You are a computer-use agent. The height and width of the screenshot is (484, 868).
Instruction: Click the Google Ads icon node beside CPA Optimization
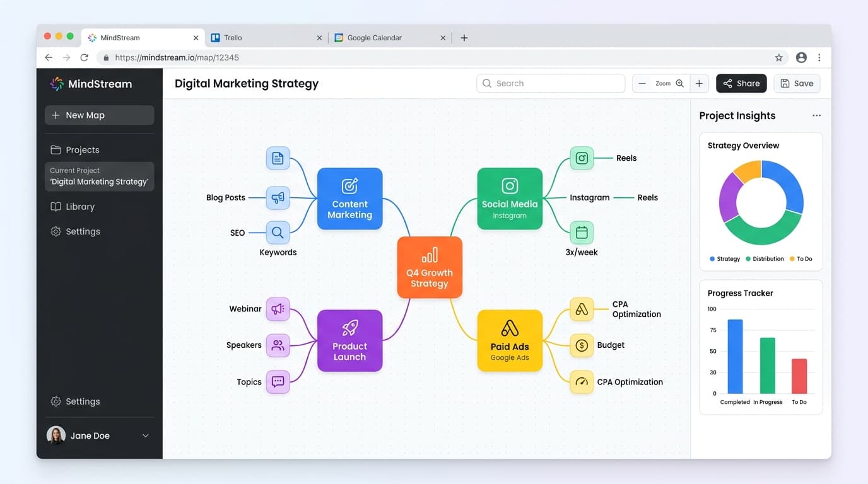click(582, 309)
